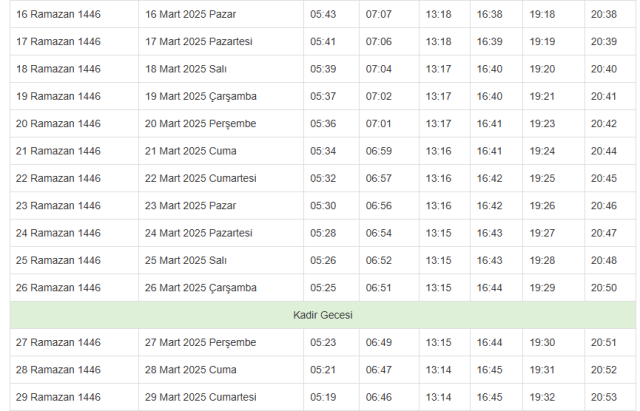
Task: Select the 06:59 time on 21 Mart Cuma
Action: coord(378,151)
